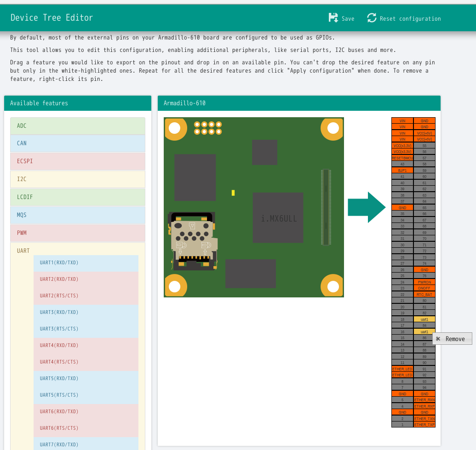Screen dimensions: 476x450
Task: Click the Reset configuration button label
Action: pos(410,19)
